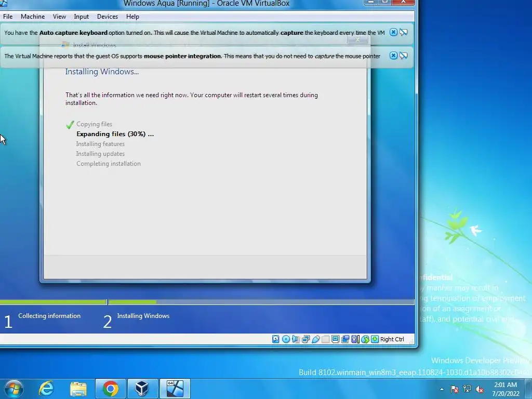Viewport: 532px width, 399px height.
Task: Click the Completing installation step
Action: (108, 164)
